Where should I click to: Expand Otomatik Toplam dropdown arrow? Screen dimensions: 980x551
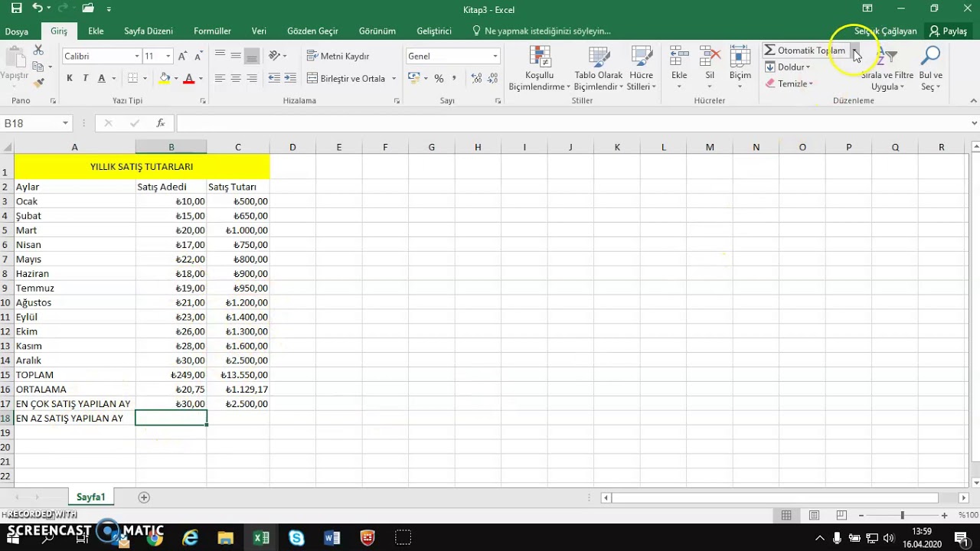(x=855, y=51)
